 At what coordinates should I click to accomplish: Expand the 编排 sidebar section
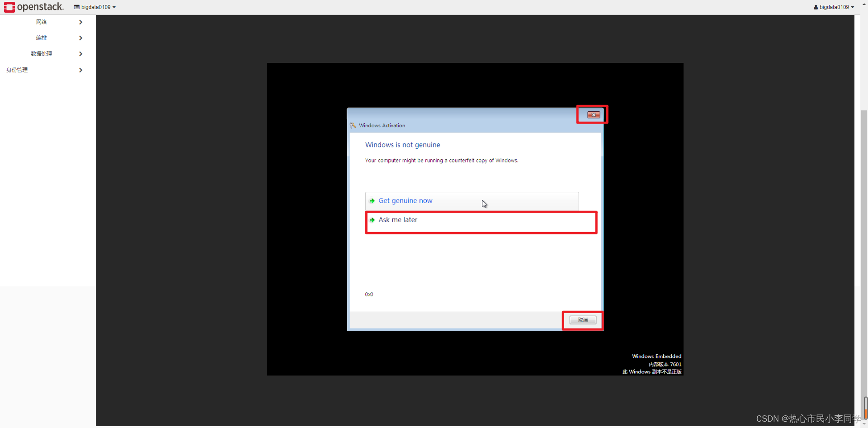point(80,38)
